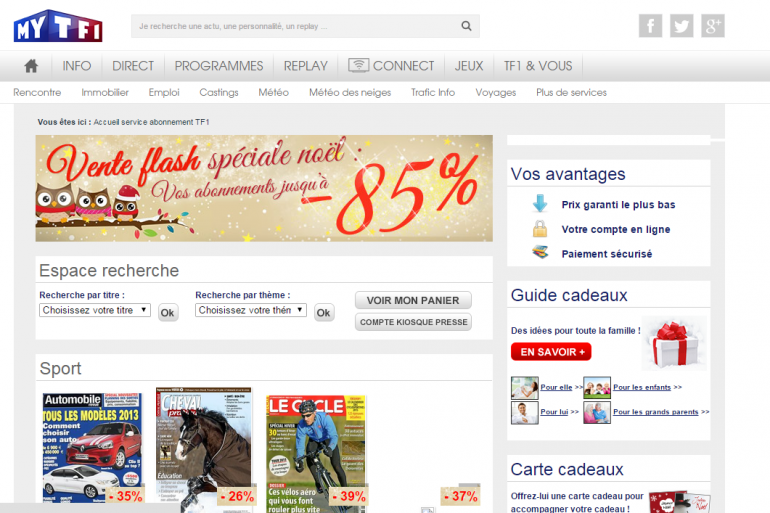Click the -35% discount badge
This screenshot has width=770, height=513.
coord(126,496)
